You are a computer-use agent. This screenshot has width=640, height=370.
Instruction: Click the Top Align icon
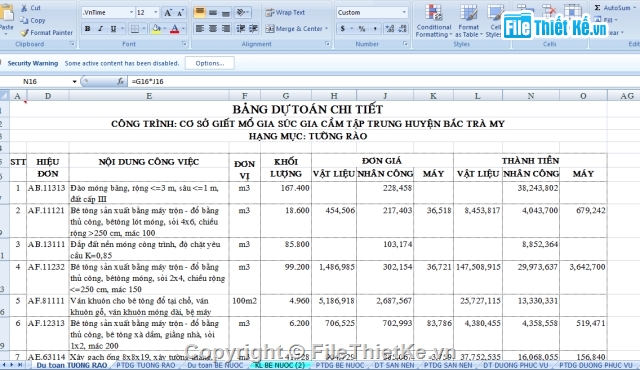[200, 13]
